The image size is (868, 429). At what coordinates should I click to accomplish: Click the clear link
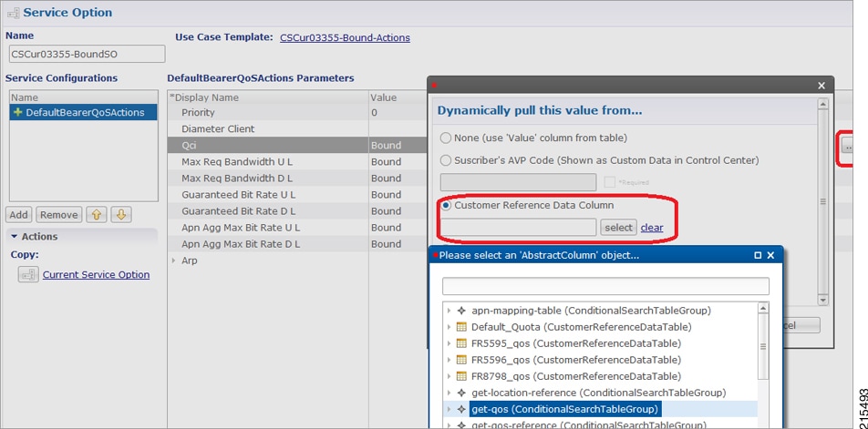tap(652, 227)
